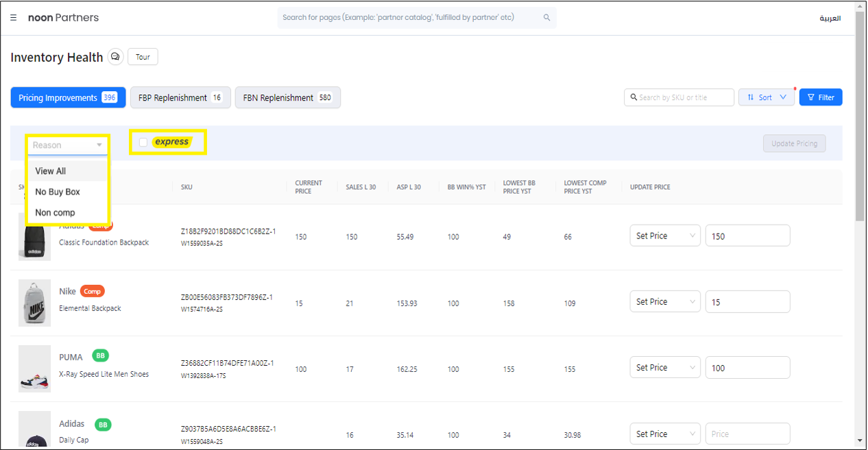Click SKU Z36882CF11B74DFE71A00Z-1
Screen dimensions: 868x450
pos(227,363)
